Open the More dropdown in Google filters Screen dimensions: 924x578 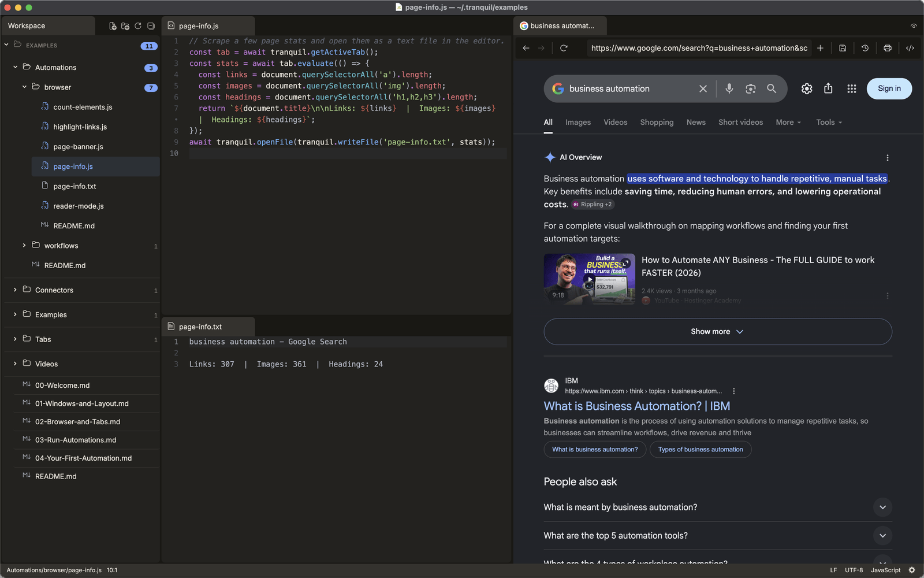click(x=788, y=123)
